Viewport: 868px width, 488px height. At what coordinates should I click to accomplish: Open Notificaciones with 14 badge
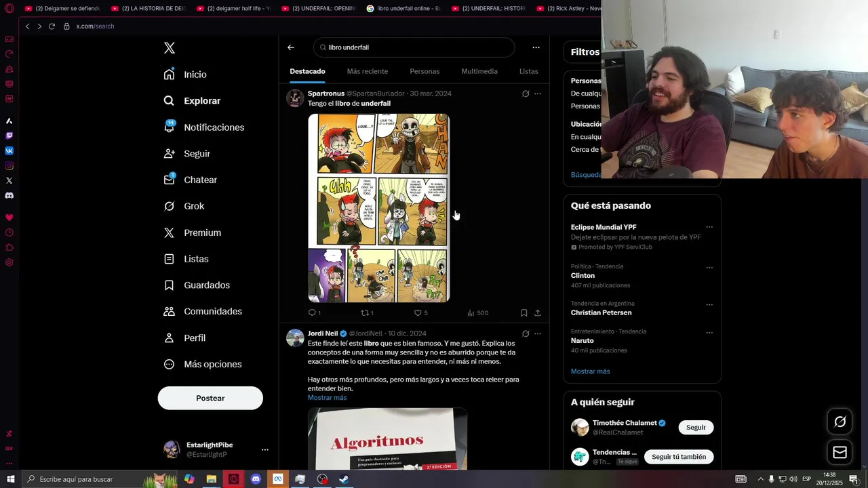pos(203,127)
